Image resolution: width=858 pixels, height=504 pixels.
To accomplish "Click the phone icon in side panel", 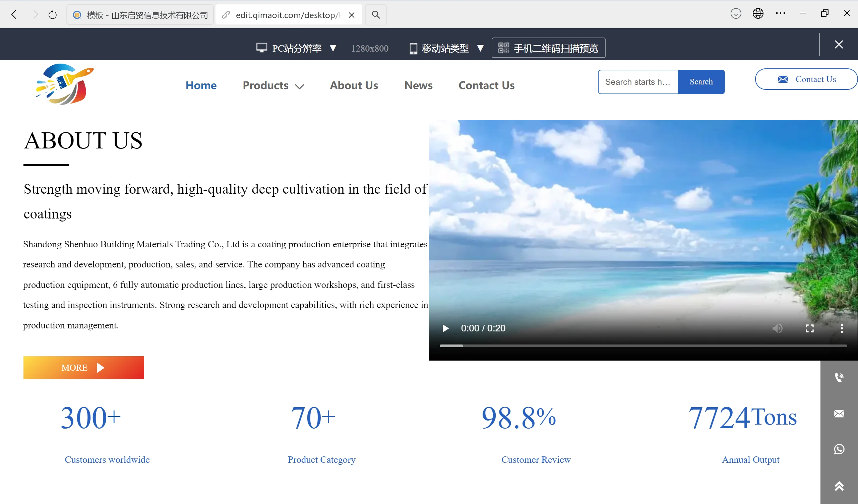I will 839,377.
